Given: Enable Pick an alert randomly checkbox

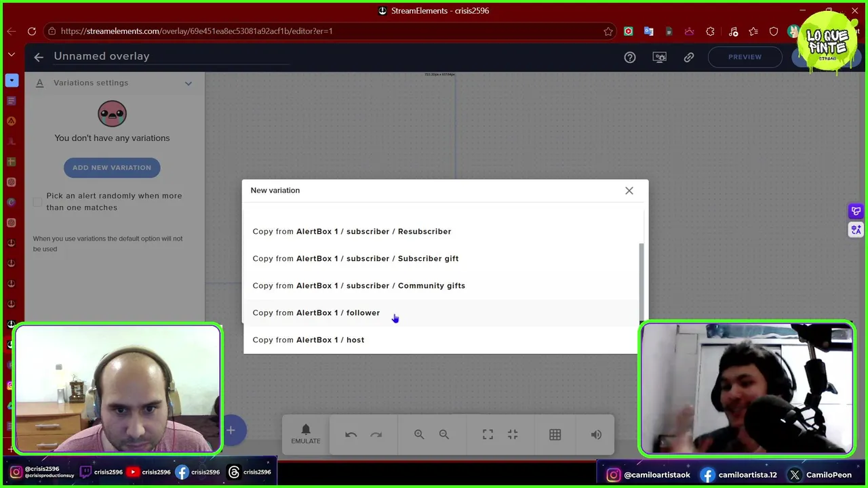Looking at the screenshot, I should tap(37, 202).
